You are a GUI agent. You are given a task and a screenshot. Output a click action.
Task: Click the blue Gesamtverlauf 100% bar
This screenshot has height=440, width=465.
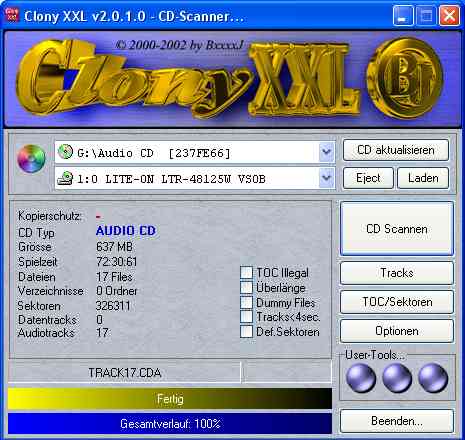(x=170, y=424)
